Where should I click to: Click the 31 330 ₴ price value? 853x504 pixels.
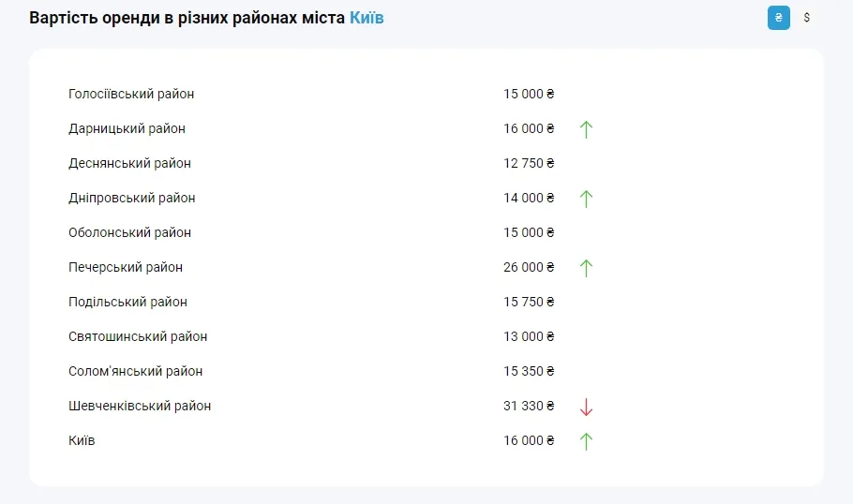tap(529, 406)
